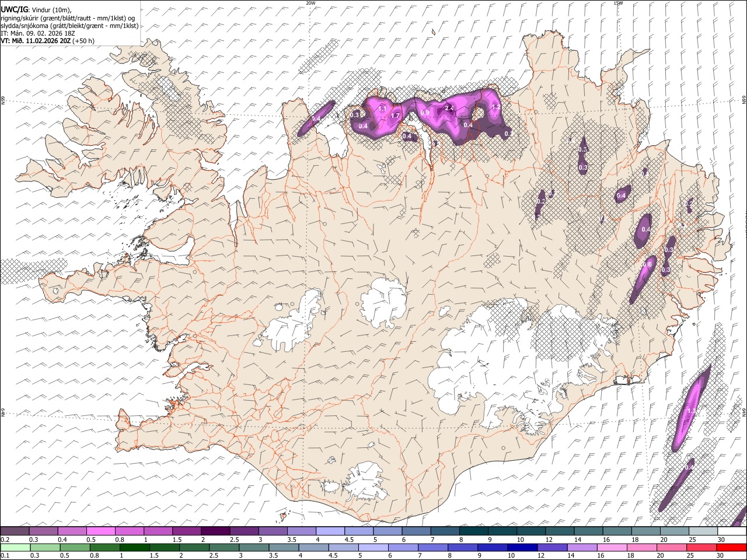Select the 0.2 swatch in the upper snow scale
Viewport: 747px width, 560px height.
(x=15, y=531)
